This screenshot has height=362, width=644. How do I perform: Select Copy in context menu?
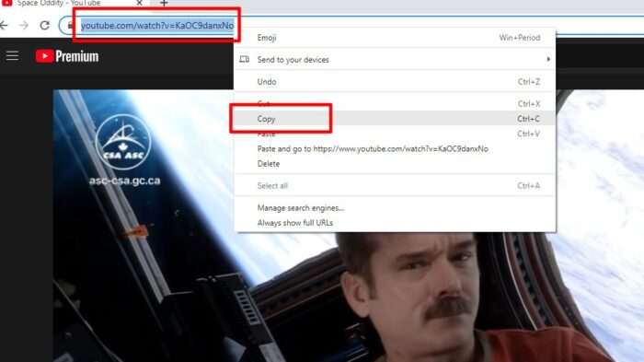395,119
